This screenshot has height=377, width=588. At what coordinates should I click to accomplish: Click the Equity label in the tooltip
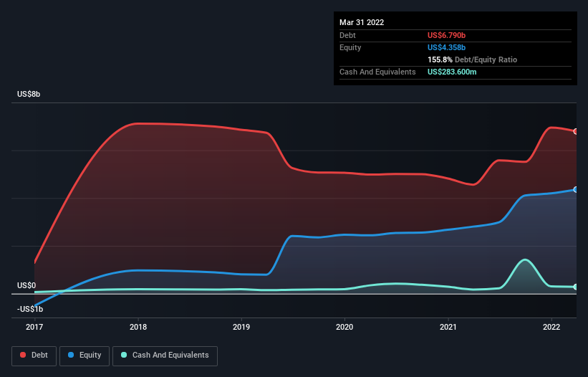point(350,47)
